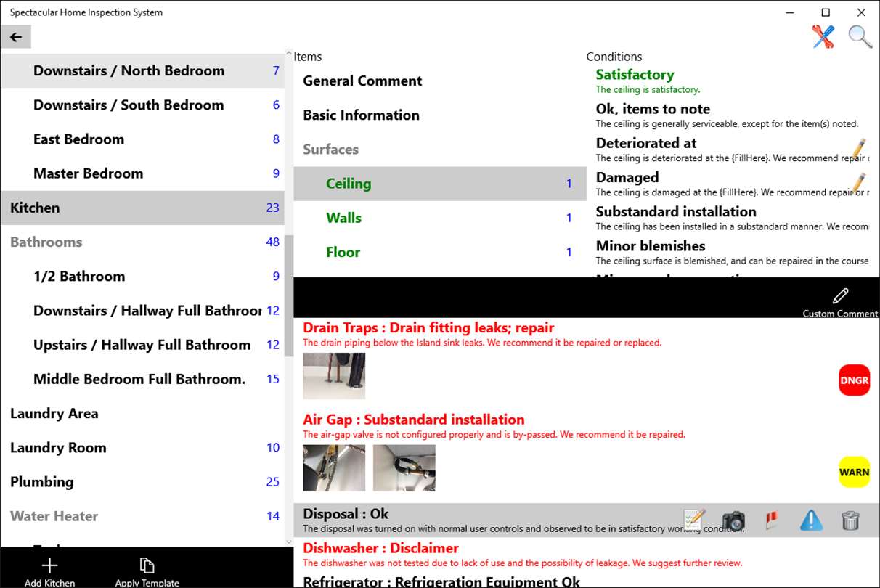
Task: Select Surfaces group in Items list
Action: [x=439, y=149]
